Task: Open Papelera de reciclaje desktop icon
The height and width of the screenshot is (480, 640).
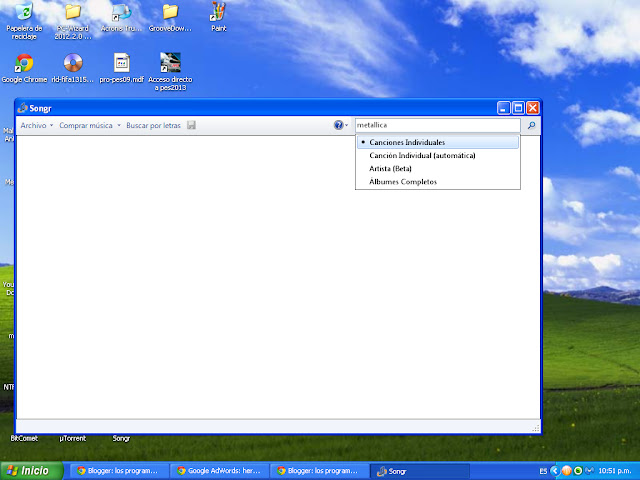Action: pyautogui.click(x=24, y=20)
